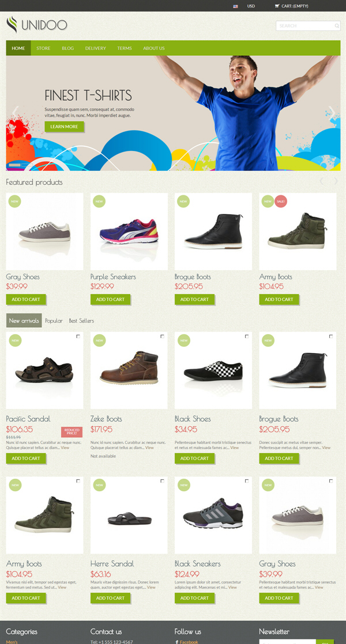Switch to the Best Sellers tab
346x644 pixels.
81,321
